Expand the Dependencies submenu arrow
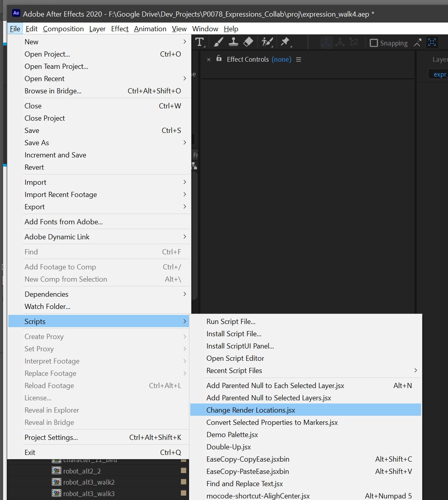448x500 pixels. pos(185,294)
